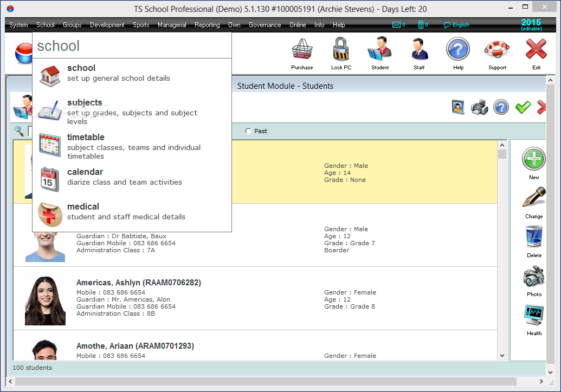561x392 pixels.
Task: Open the Governance menu
Action: 265,25
